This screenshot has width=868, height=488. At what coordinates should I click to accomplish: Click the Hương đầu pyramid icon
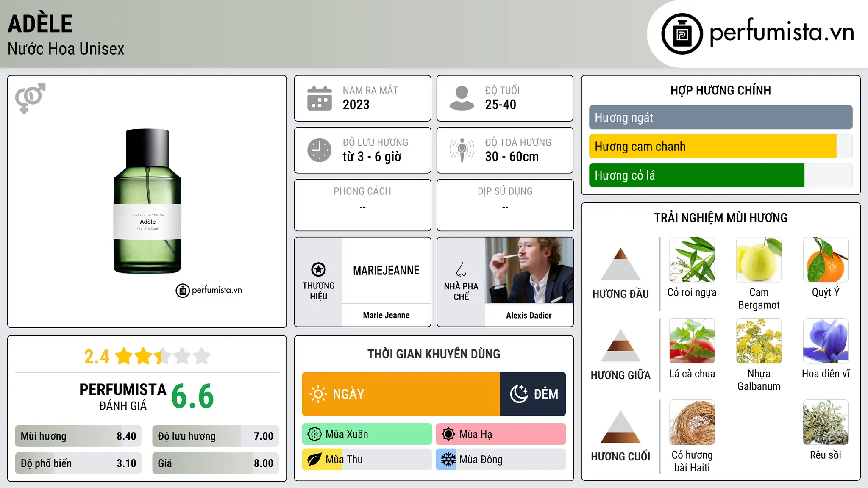(x=620, y=264)
